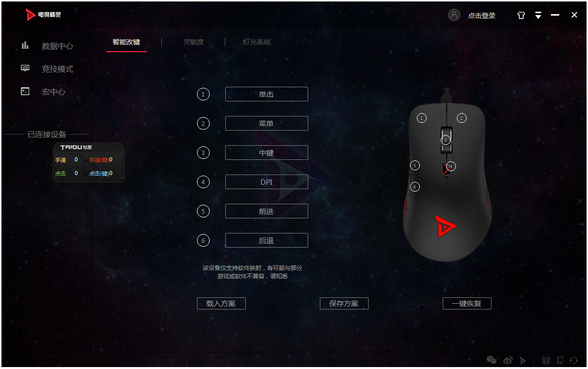
Task: Open key 6 后退 assignment box
Action: pos(267,240)
